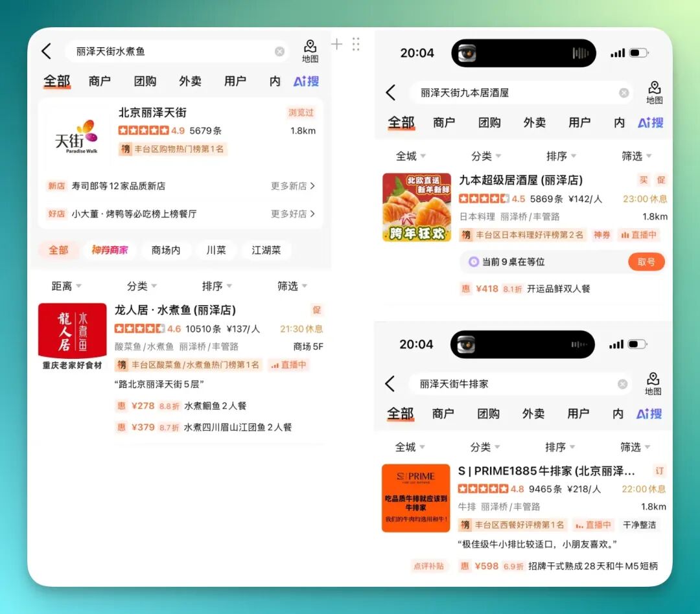Open 更多新店 link
This screenshot has width=700, height=614.
pos(293,186)
